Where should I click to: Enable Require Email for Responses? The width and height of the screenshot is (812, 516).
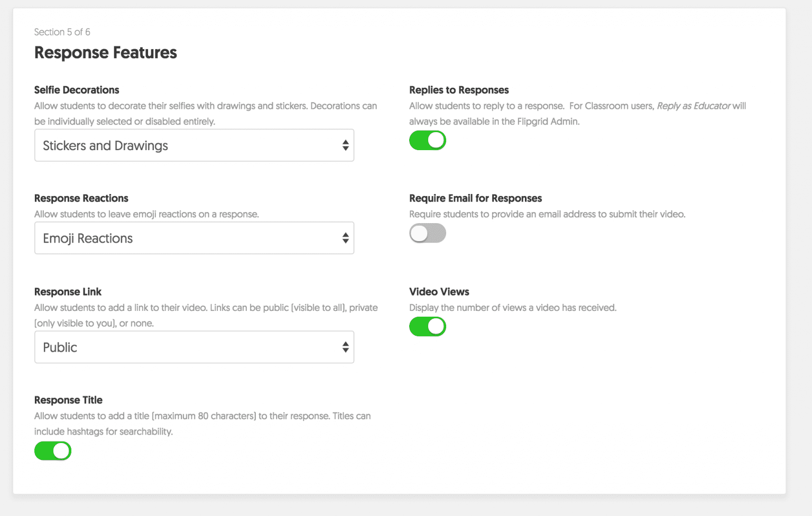(x=427, y=233)
